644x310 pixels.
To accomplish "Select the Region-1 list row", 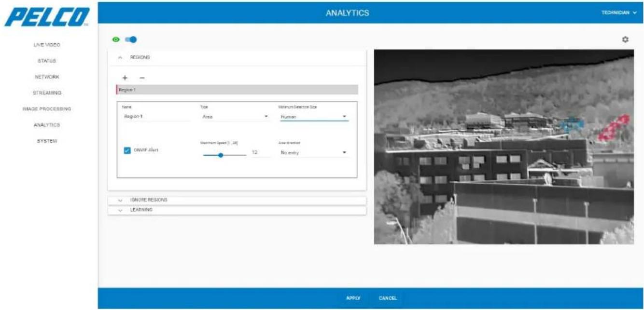I will 237,90.
